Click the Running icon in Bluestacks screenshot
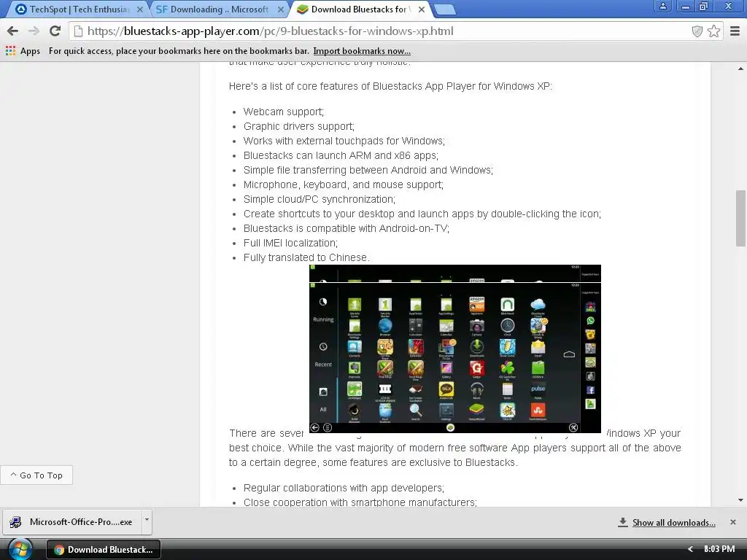Screen dimensions: 747x560 tap(323, 302)
